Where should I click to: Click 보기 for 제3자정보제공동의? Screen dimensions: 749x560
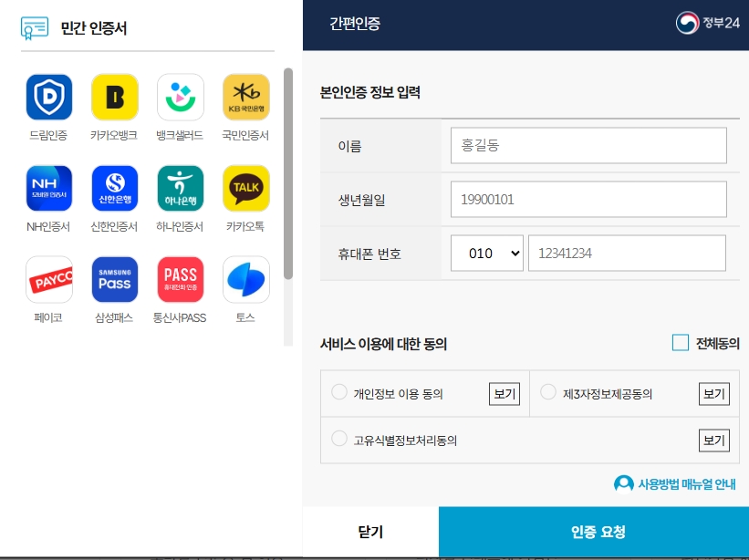click(x=714, y=394)
